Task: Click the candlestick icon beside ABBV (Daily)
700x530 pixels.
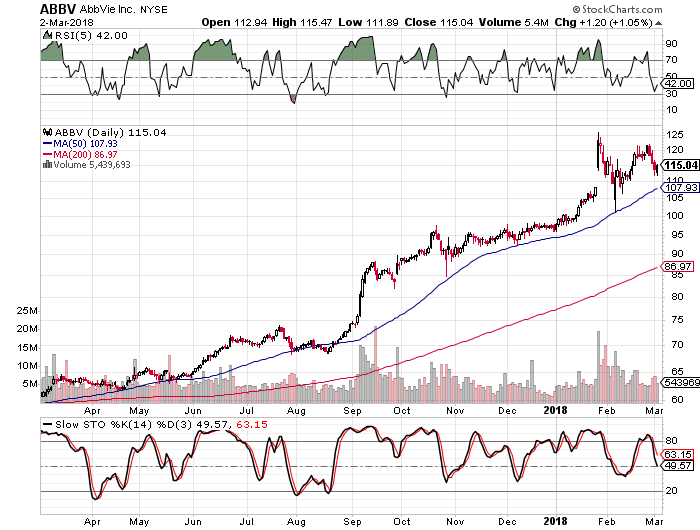Action: pyautogui.click(x=48, y=132)
